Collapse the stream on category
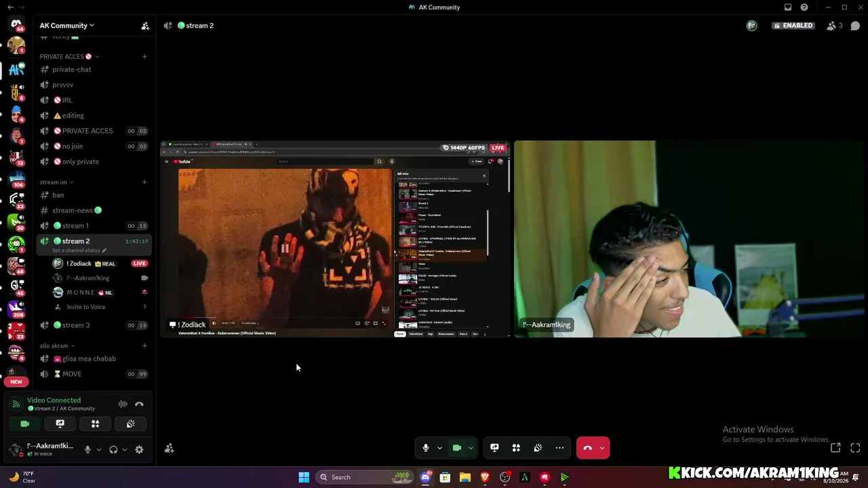 click(x=56, y=182)
